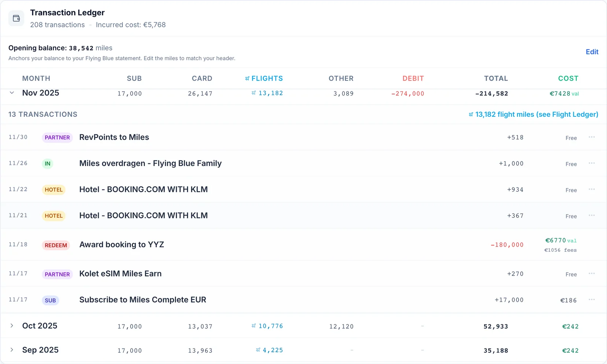This screenshot has width=607, height=364.
Task: Click the Sep 2025 card miles 13,963
Action: [200, 351]
